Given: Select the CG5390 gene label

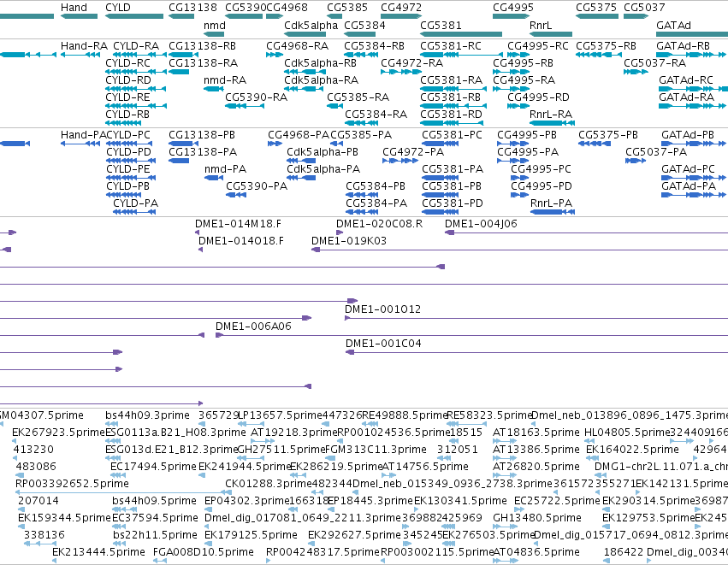Looking at the screenshot, I should (x=246, y=8).
